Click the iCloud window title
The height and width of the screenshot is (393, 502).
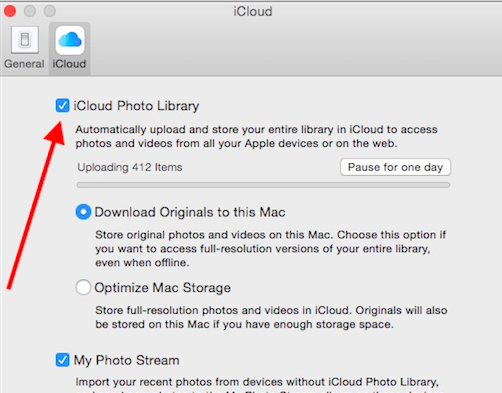click(x=253, y=11)
